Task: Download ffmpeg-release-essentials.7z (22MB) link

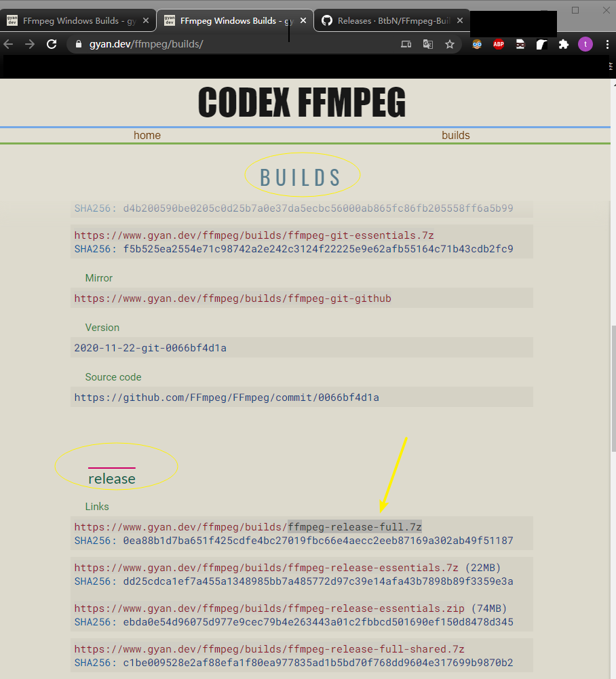Action: [266, 568]
